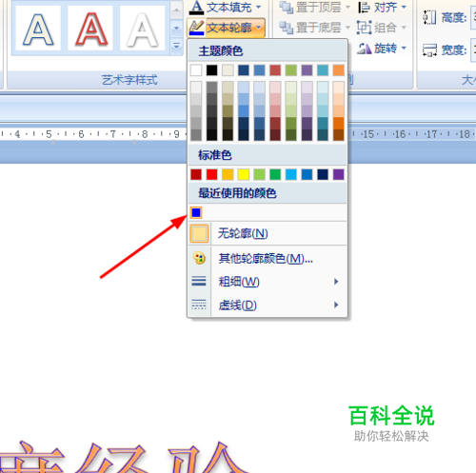The image size is (476, 473).
Task: Click the Group (组合) icon
Action: coord(364,28)
